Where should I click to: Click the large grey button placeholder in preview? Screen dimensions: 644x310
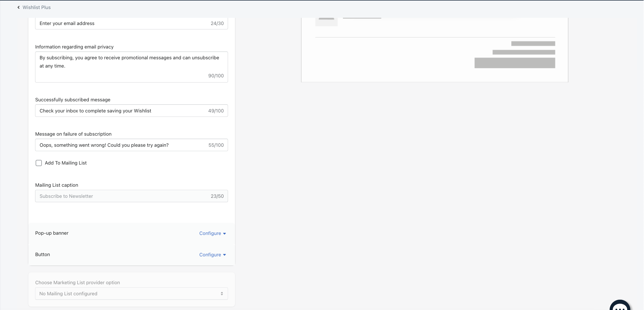pos(515,63)
